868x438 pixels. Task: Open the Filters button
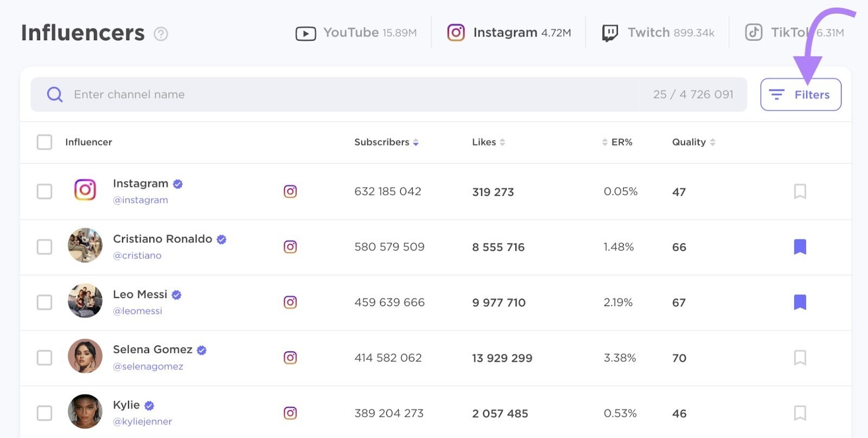click(801, 94)
